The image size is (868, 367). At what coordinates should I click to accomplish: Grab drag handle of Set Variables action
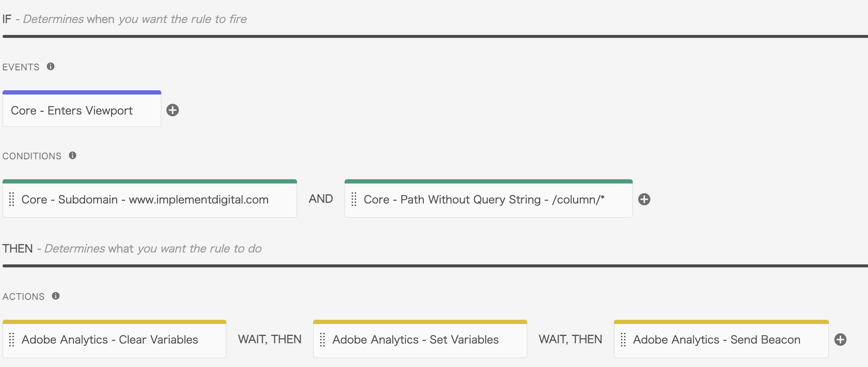pos(323,339)
